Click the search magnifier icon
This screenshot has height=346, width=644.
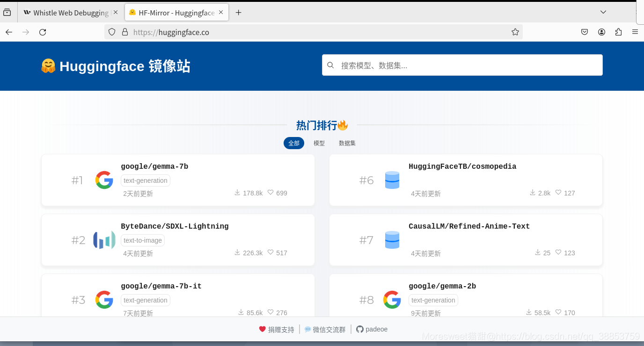click(x=330, y=65)
